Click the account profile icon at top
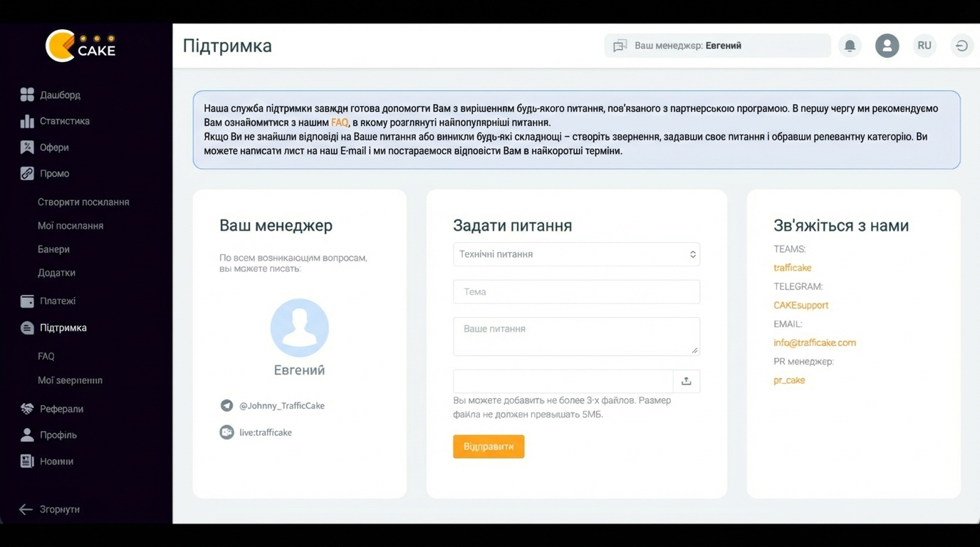 [x=887, y=45]
